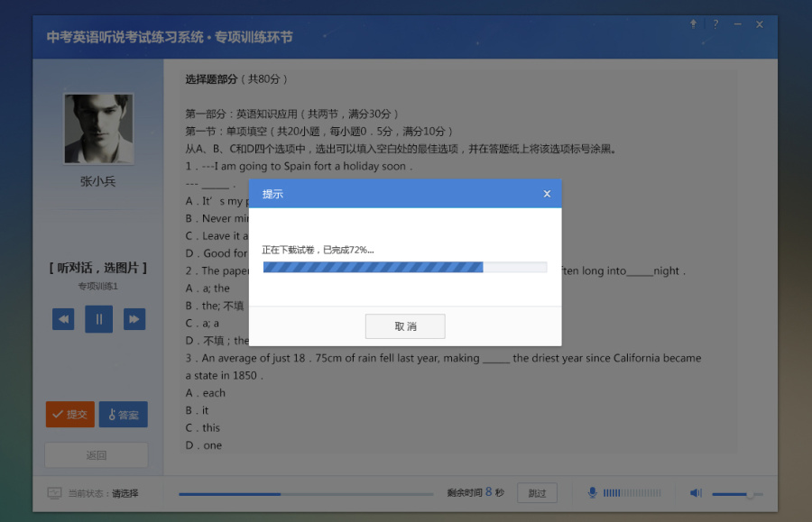Image resolution: width=812 pixels, height=522 pixels.
Task: Select the rewind playback icon
Action: 62,319
